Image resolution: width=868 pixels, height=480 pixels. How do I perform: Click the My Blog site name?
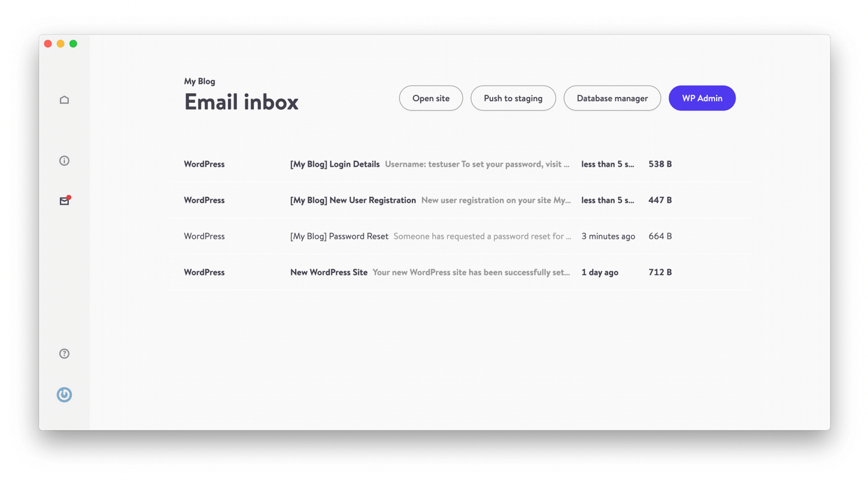[x=199, y=81]
